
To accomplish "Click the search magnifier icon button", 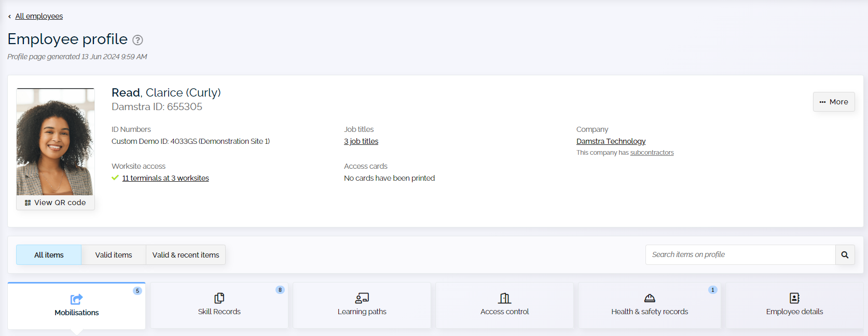I will [845, 255].
